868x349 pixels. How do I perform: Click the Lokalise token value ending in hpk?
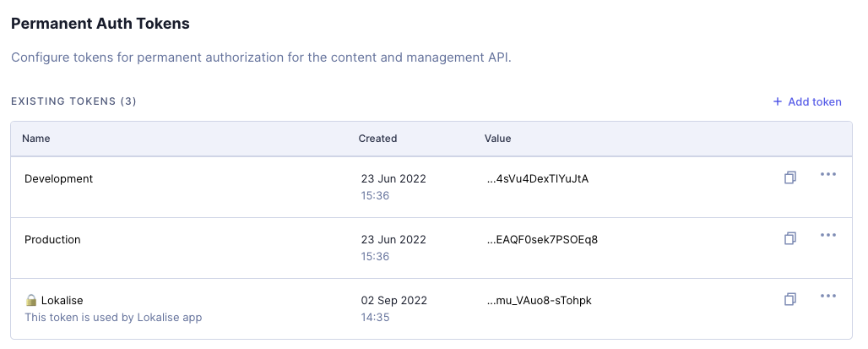[x=538, y=300]
